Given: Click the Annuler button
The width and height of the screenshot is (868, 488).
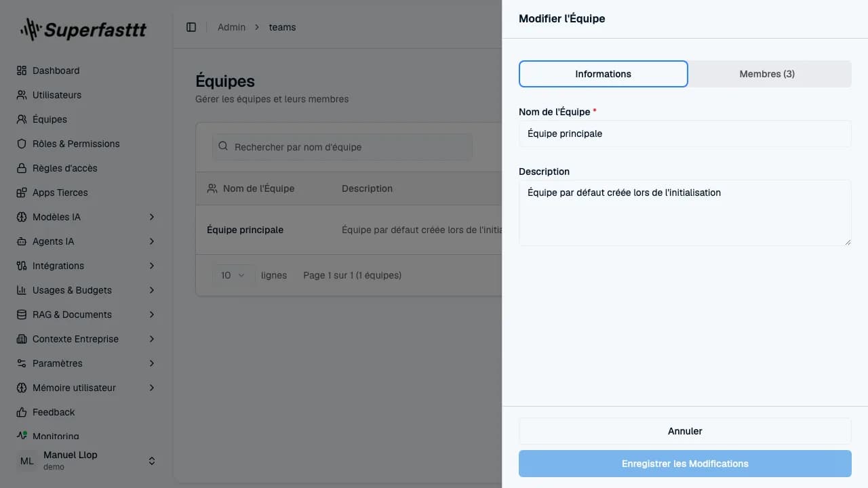Looking at the screenshot, I should coord(685,431).
